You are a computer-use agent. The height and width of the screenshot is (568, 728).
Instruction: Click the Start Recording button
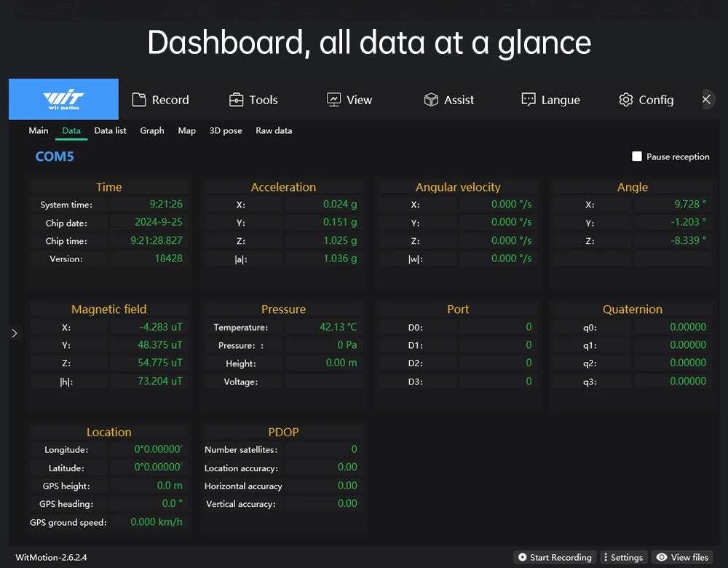point(555,557)
